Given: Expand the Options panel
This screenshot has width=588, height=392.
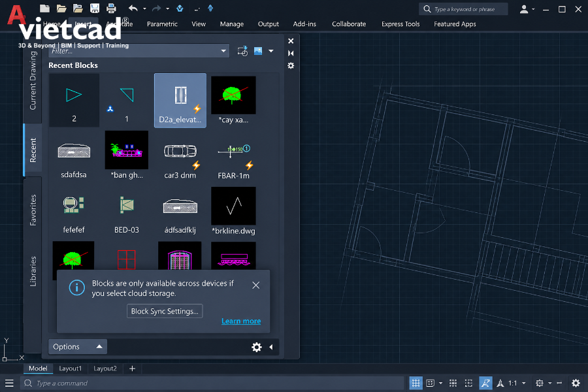Looking at the screenshot, I should click(78, 347).
